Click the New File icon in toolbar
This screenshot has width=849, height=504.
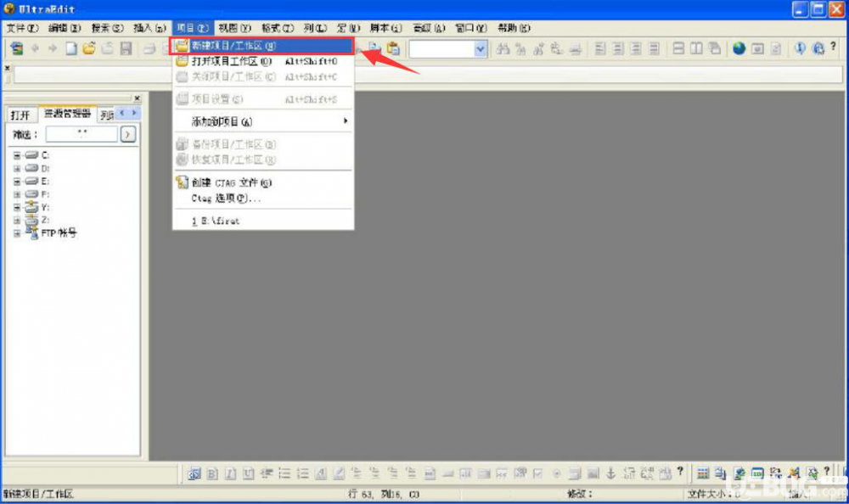(71, 48)
